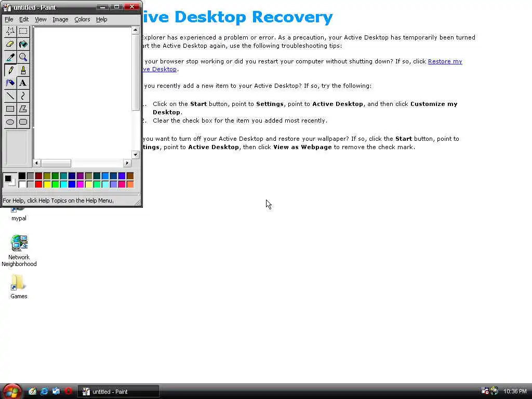
Task: Select the Magnifier tool in Paint
Action: [x=23, y=57]
